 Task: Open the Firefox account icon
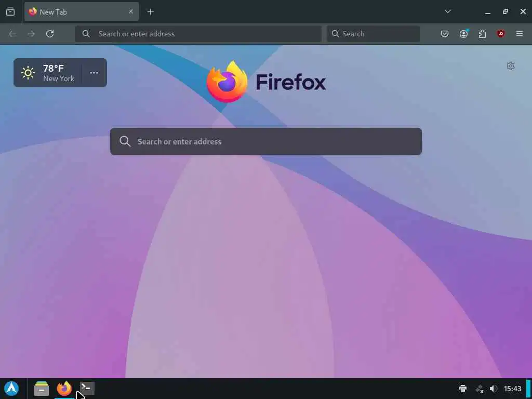[x=464, y=34]
